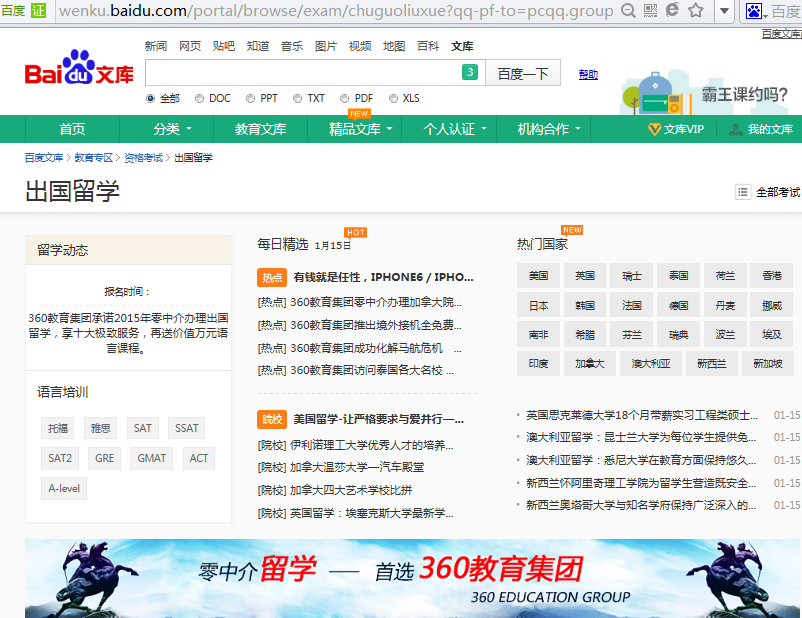Open article 新西兰奥塔哥大学与知名学府

click(x=641, y=505)
